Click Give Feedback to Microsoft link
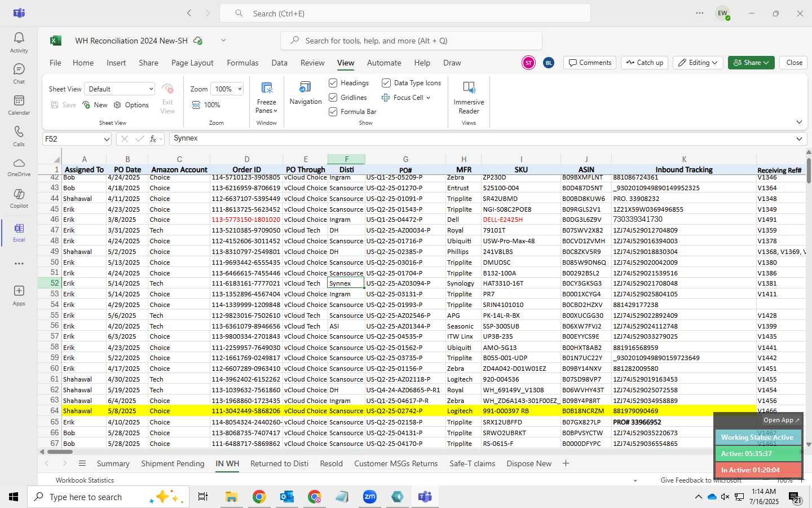Viewport: 812px width, 508px height. click(701, 480)
